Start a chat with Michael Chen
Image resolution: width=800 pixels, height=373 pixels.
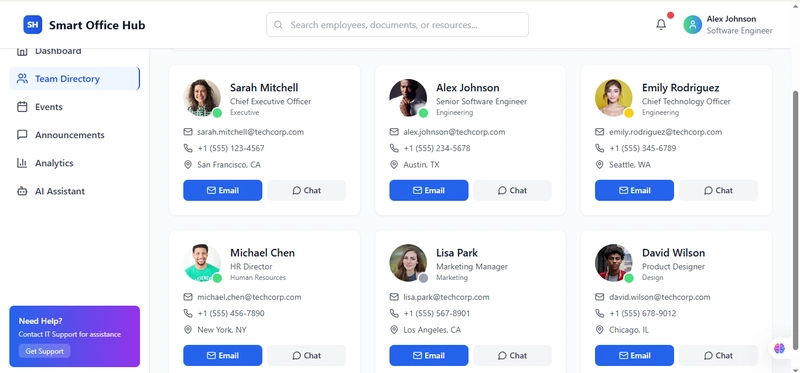click(x=307, y=356)
